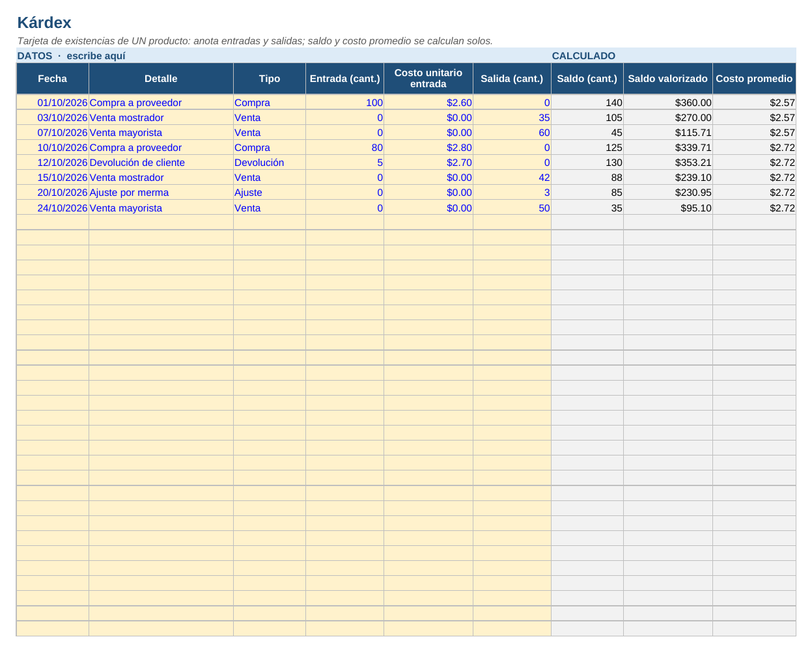
Task: Click the Kárdex title
Action: 44,23
